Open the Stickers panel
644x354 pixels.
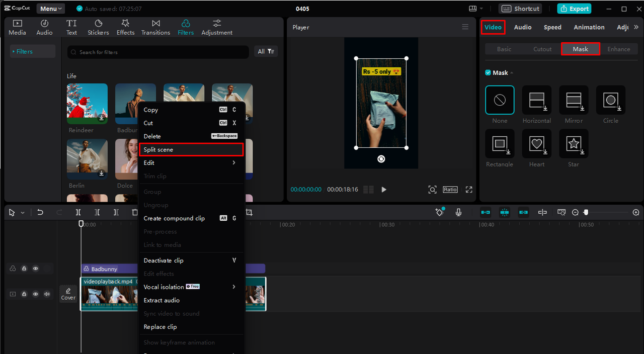[x=98, y=27]
